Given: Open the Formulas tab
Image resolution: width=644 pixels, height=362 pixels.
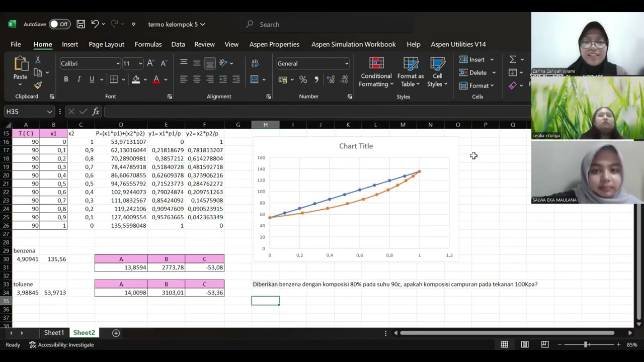Looking at the screenshot, I should tap(148, 44).
